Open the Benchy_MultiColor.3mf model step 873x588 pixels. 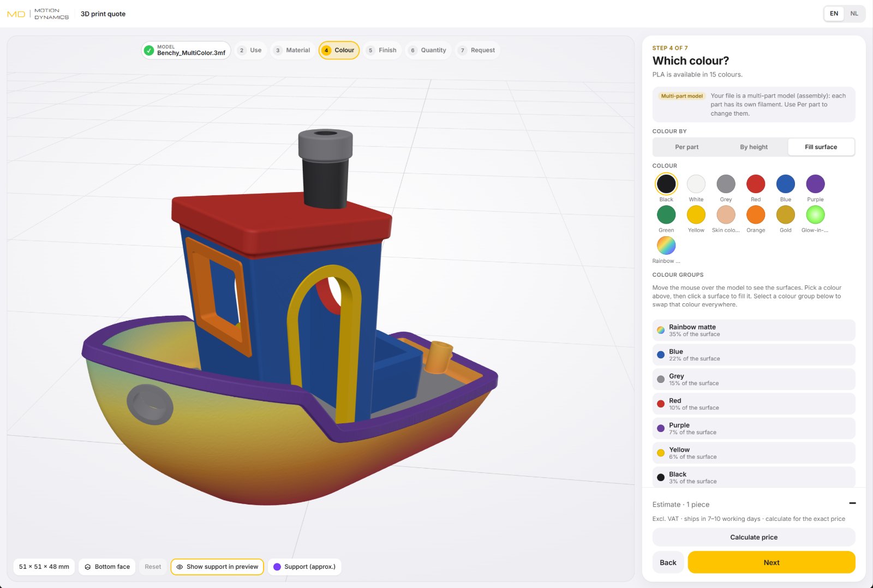(x=186, y=50)
